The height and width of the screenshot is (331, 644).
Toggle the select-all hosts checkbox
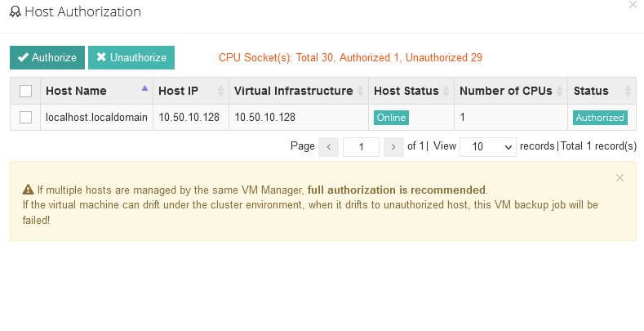[25, 91]
